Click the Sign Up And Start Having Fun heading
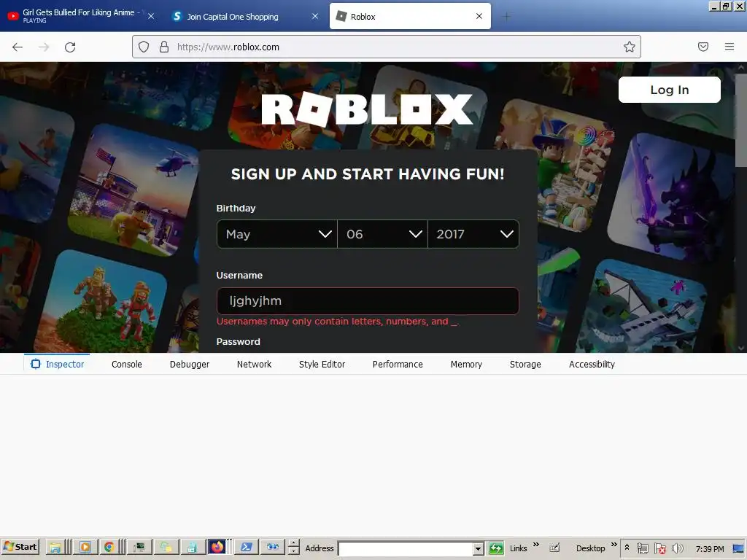This screenshot has width=747, height=560. [x=368, y=174]
